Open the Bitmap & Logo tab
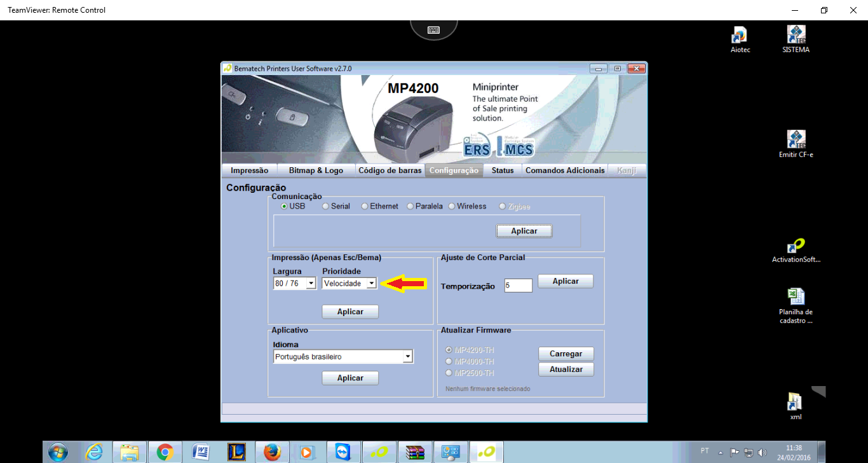The image size is (868, 463). pyautogui.click(x=316, y=170)
